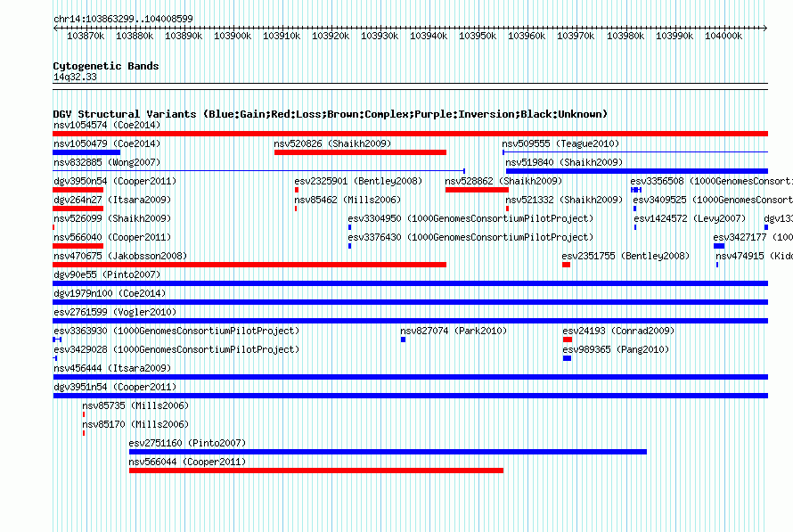Viewport: 793px width, 532px height.
Task: Open the esv3356508 variant label
Action: 711,181
